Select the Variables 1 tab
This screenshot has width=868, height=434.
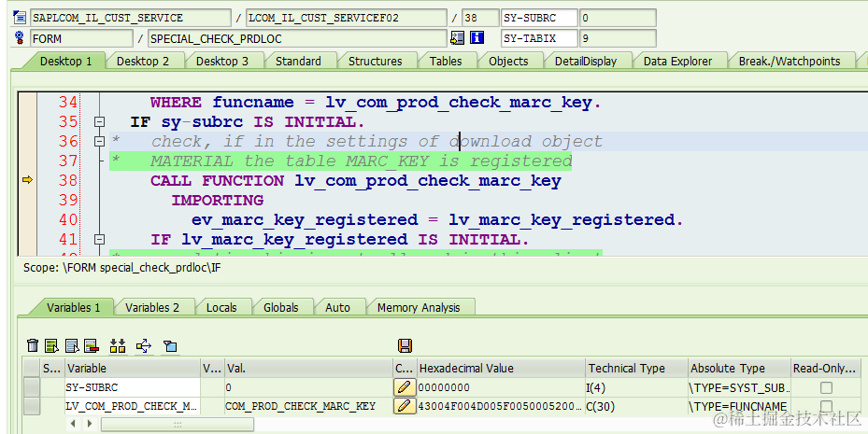(73, 307)
